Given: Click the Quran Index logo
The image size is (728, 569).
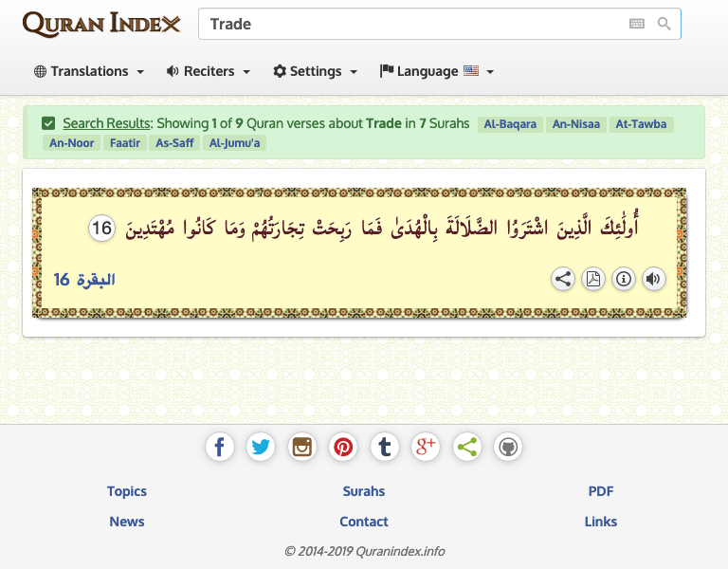Looking at the screenshot, I should (x=101, y=24).
